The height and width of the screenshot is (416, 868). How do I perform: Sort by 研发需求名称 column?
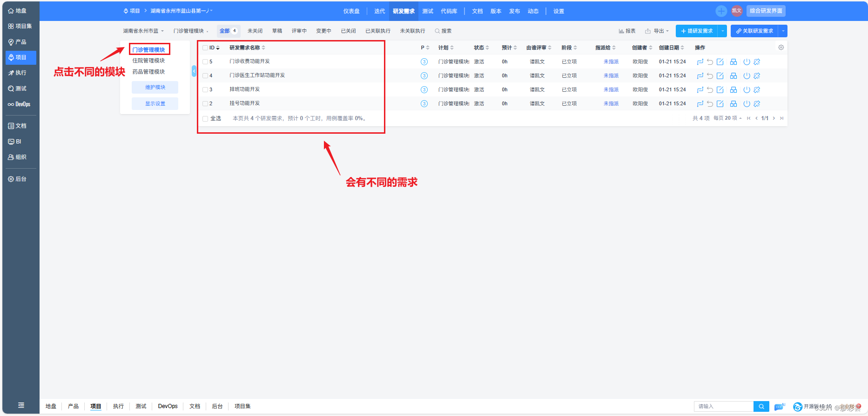tap(247, 48)
